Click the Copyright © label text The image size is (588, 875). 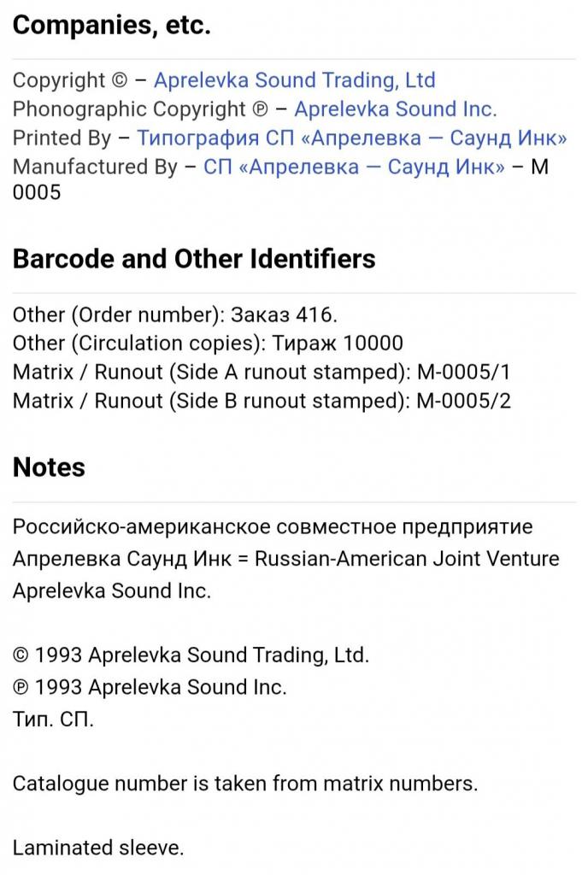click(70, 80)
